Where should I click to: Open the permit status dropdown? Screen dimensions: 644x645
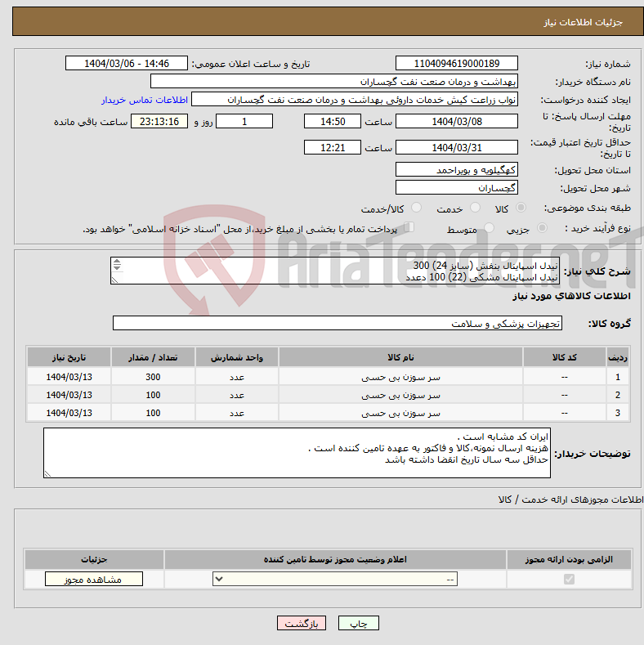point(335,579)
